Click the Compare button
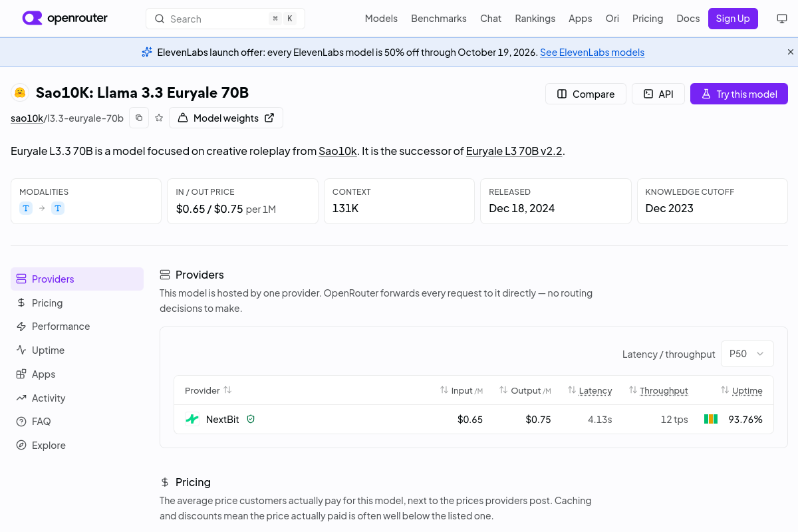This screenshot has height=532, width=798. (585, 94)
